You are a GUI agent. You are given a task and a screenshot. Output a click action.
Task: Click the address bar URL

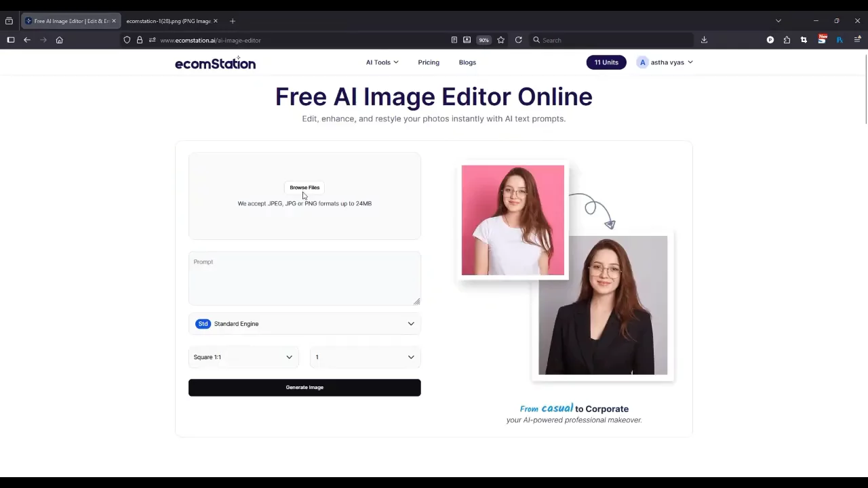point(210,40)
